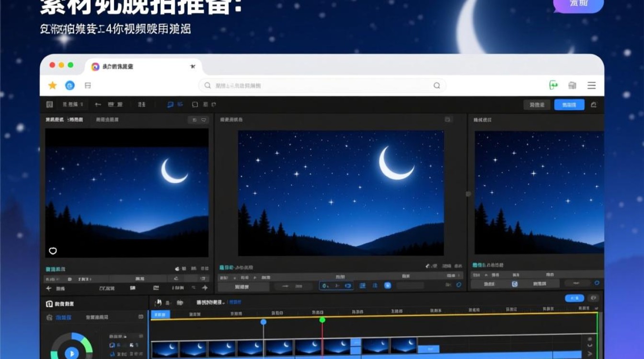The height and width of the screenshot is (359, 644).
Task: Click the back arrow in the editor toolbar
Action: (98, 104)
